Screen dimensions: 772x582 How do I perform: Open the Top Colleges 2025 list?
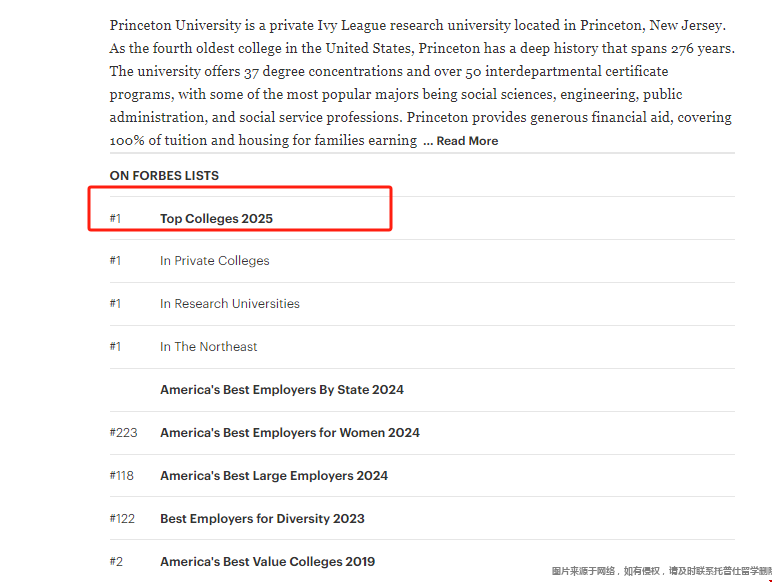216,219
